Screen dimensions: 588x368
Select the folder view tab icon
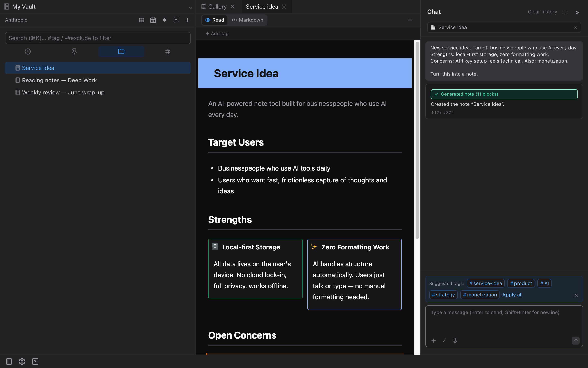121,51
